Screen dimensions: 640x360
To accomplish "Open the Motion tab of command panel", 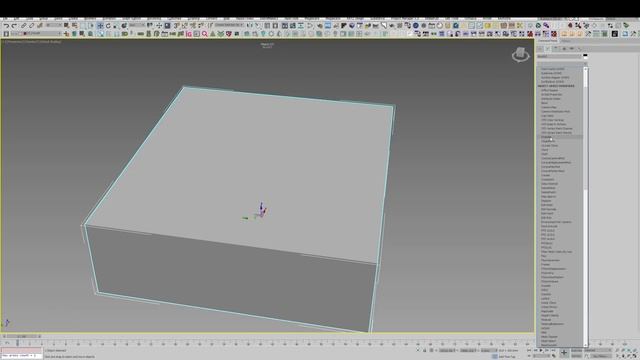I will click(564, 49).
